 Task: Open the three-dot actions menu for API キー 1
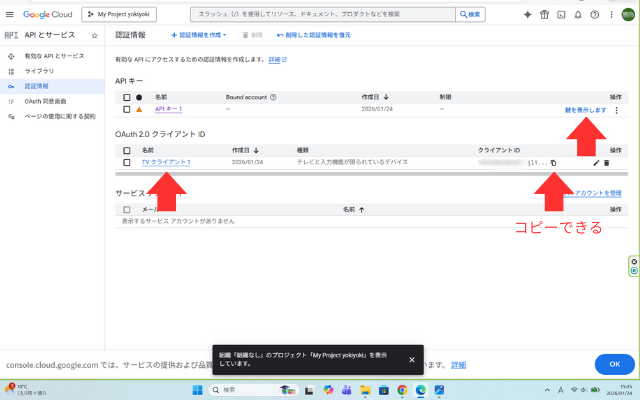(x=616, y=110)
